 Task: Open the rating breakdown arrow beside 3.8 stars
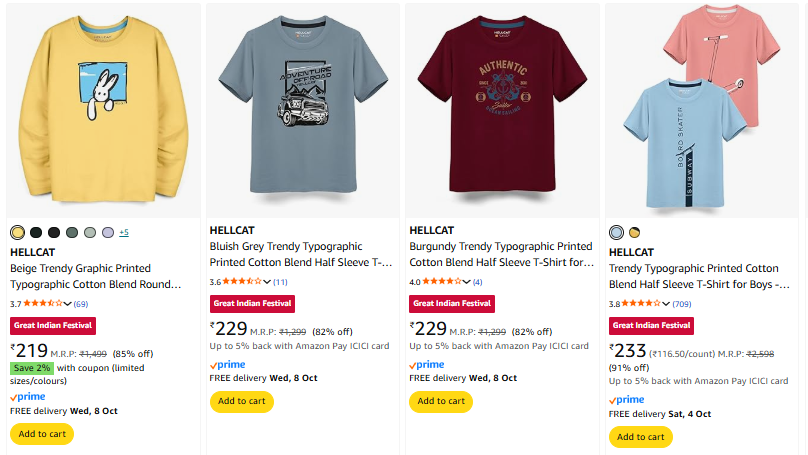point(667,304)
